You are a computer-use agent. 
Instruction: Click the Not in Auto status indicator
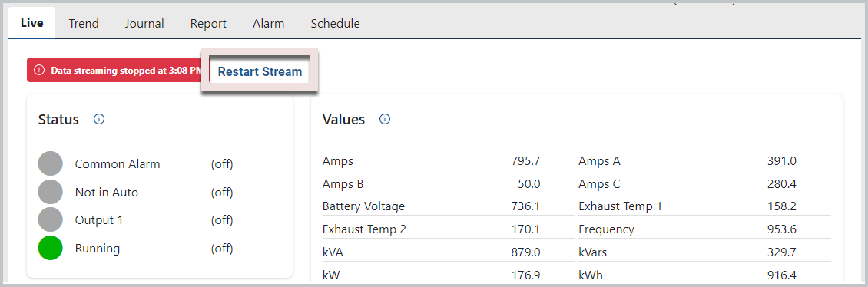[51, 192]
